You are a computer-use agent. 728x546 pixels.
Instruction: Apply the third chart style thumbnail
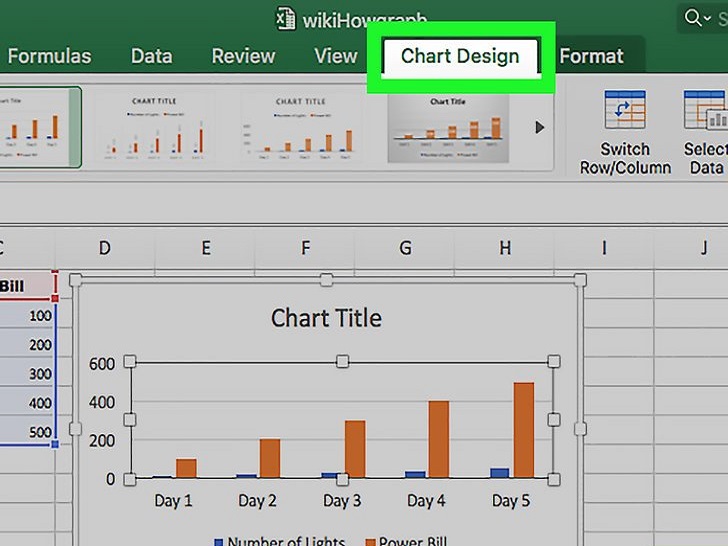tap(300, 127)
